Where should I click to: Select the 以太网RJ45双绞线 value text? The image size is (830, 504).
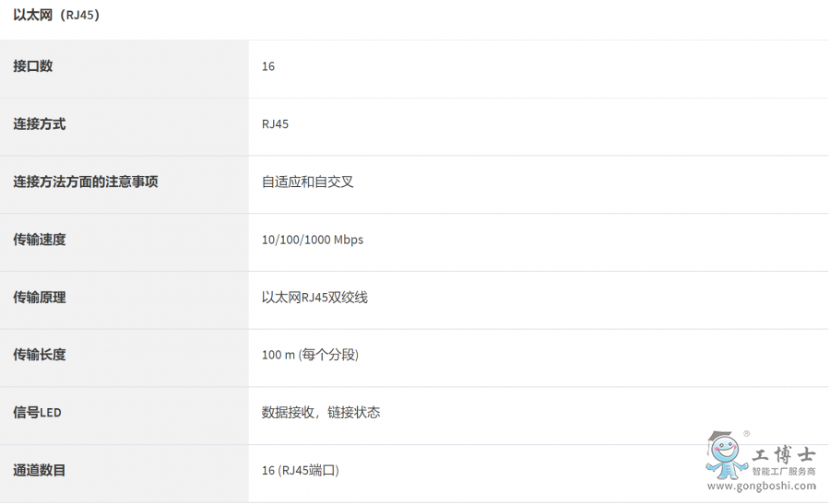(x=314, y=298)
